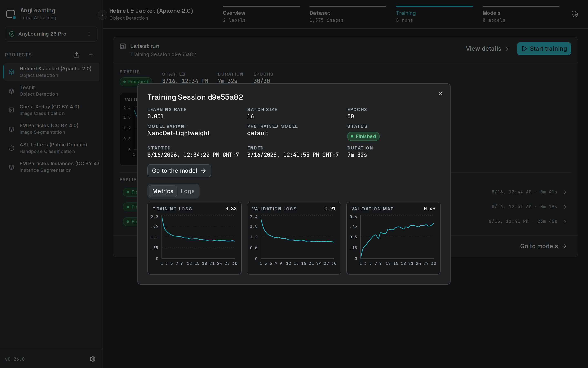Click the EM Particles Instances layers icon

pos(11,167)
